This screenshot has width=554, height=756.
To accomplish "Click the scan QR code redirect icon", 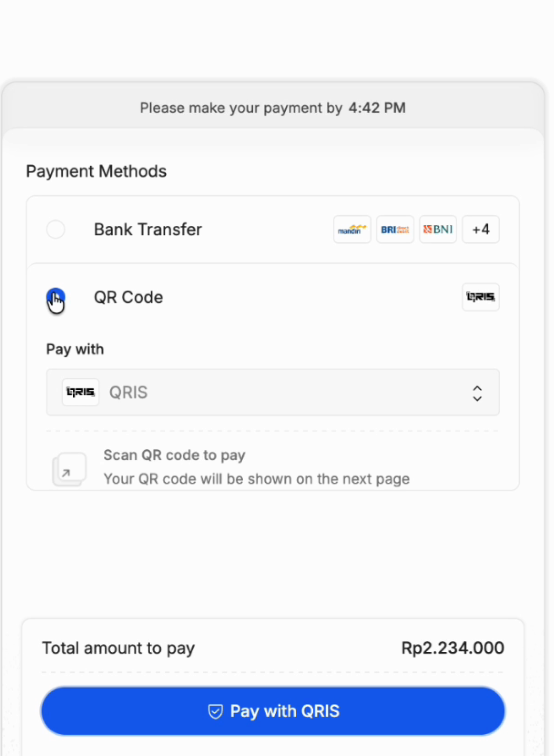I will 69,469.
